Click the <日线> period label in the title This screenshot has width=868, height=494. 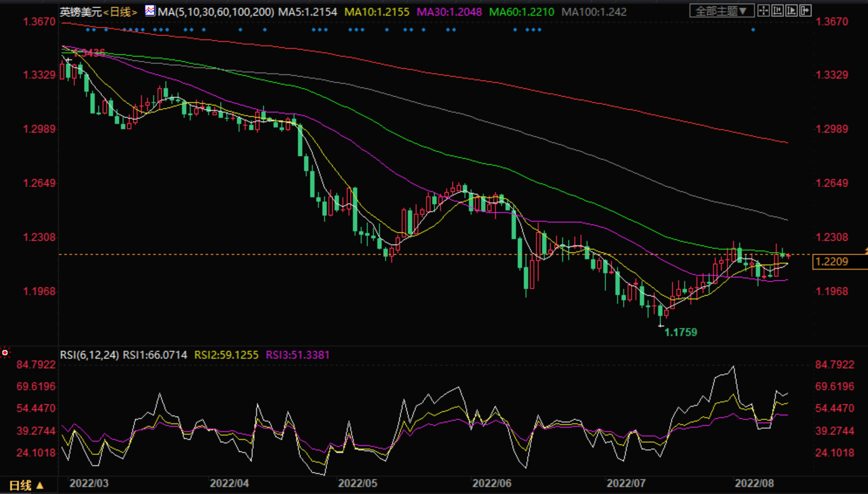coord(120,12)
